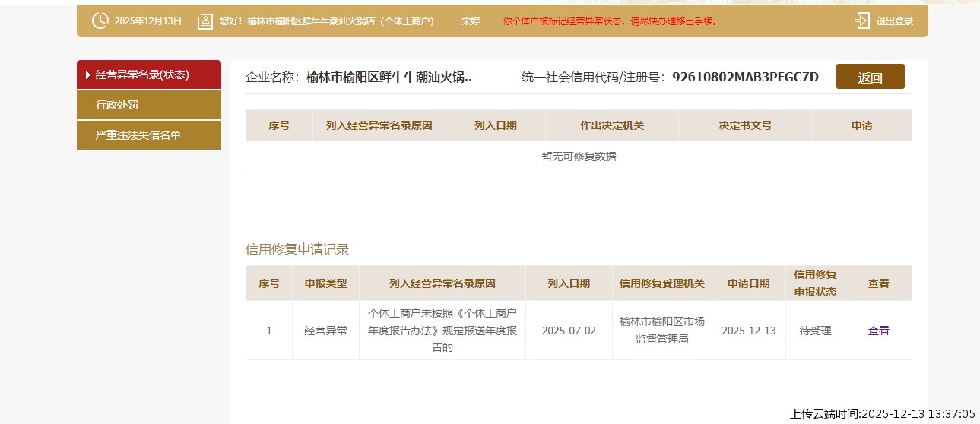Click the clock icon in the top bar
This screenshot has height=424, width=980.
tap(100, 21)
